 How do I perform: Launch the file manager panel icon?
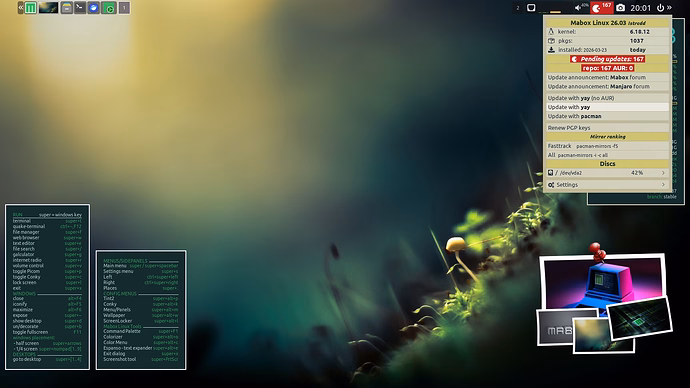pyautogui.click(x=66, y=7)
